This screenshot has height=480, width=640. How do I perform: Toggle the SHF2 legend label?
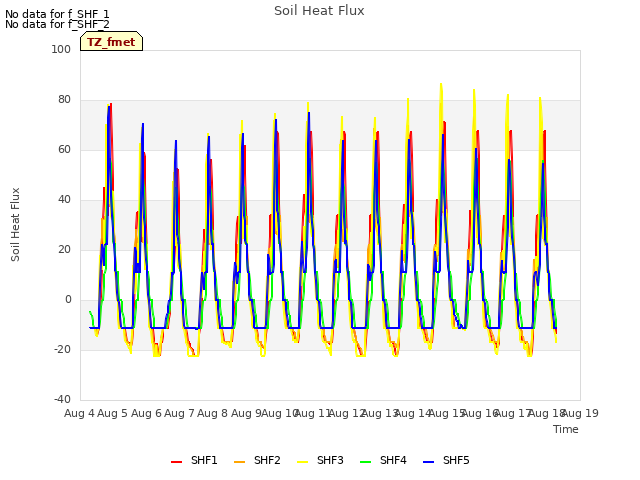pyautogui.click(x=267, y=460)
